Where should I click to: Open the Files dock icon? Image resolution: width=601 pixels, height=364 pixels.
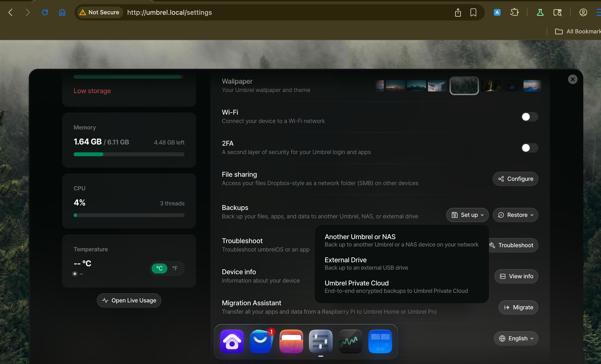click(x=291, y=341)
